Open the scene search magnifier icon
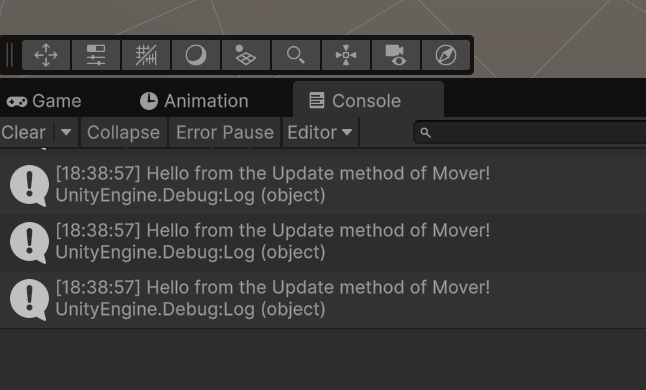The height and width of the screenshot is (390, 646). [296, 55]
